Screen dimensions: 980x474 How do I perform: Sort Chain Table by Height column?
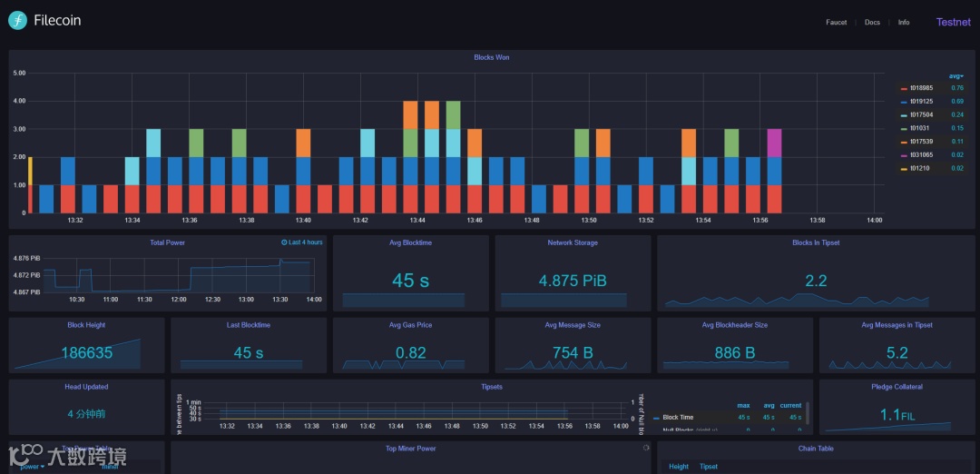pos(679,467)
